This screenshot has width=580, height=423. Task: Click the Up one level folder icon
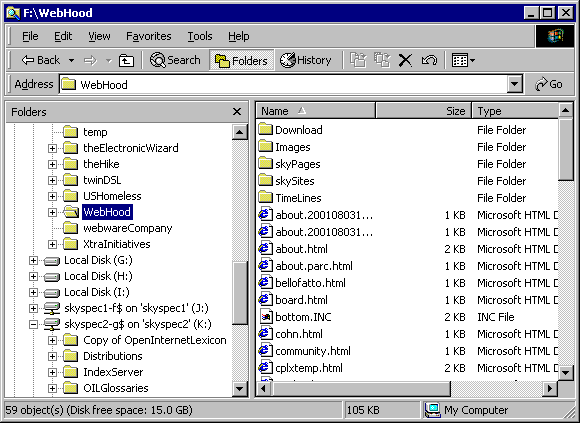(126, 60)
